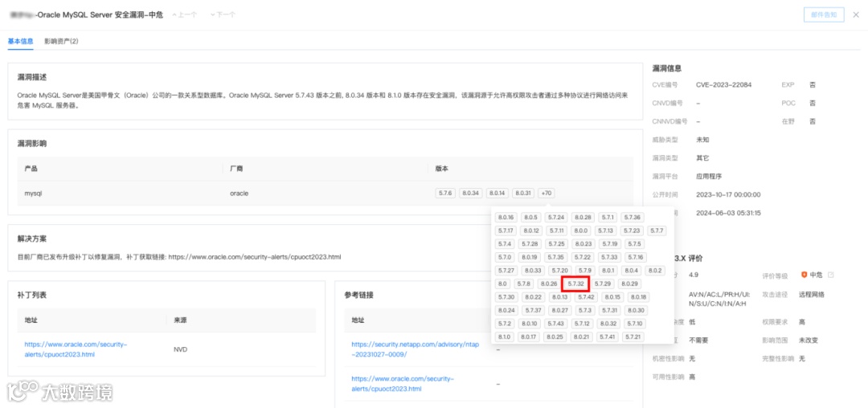Click the 5.7.24 version tag
This screenshot has height=408, width=868.
point(556,218)
